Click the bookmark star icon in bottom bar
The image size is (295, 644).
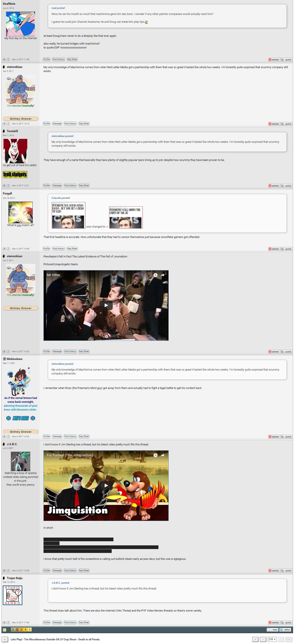click(x=5, y=630)
